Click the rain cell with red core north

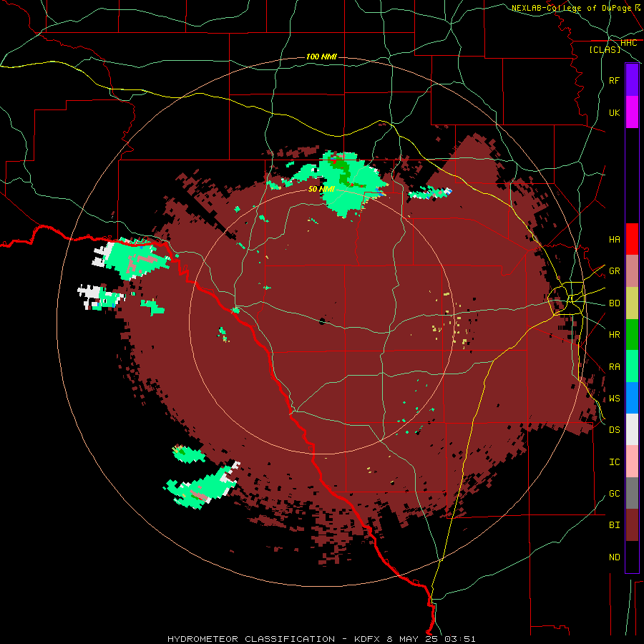click(x=349, y=182)
